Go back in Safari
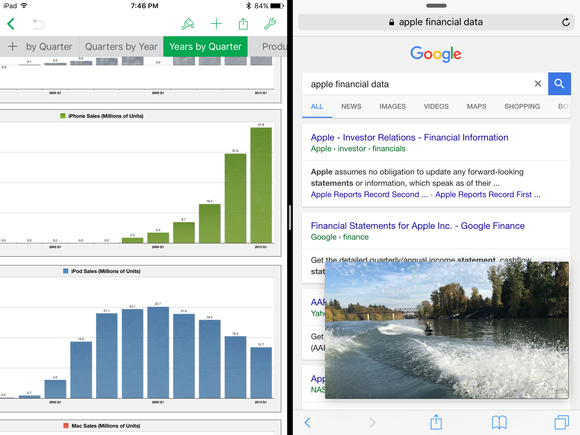The image size is (580, 435). point(307,422)
